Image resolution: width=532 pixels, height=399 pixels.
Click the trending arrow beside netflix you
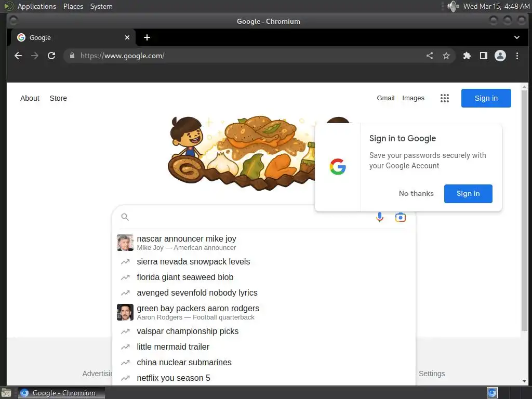pos(125,378)
